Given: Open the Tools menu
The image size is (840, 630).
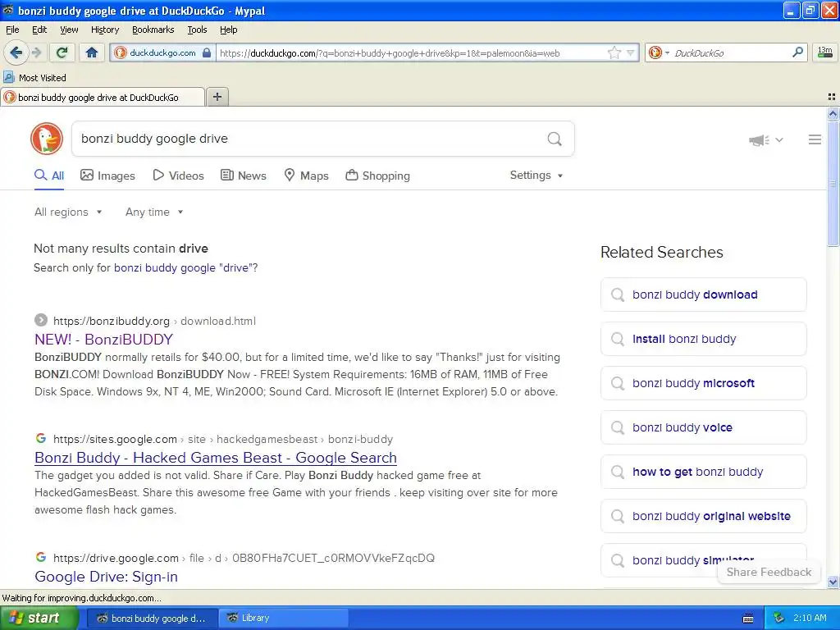Looking at the screenshot, I should (197, 30).
